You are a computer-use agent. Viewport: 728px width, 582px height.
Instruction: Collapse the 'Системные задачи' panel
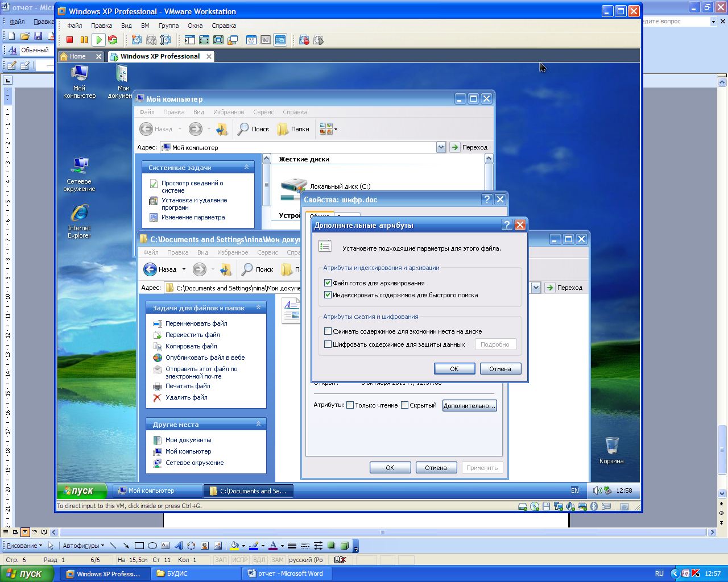pos(246,167)
